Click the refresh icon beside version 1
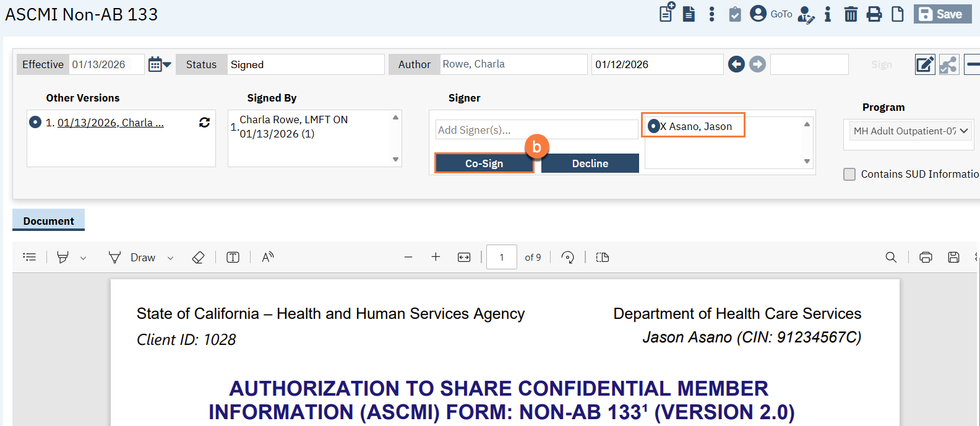Image resolution: width=980 pixels, height=426 pixels. [x=204, y=123]
